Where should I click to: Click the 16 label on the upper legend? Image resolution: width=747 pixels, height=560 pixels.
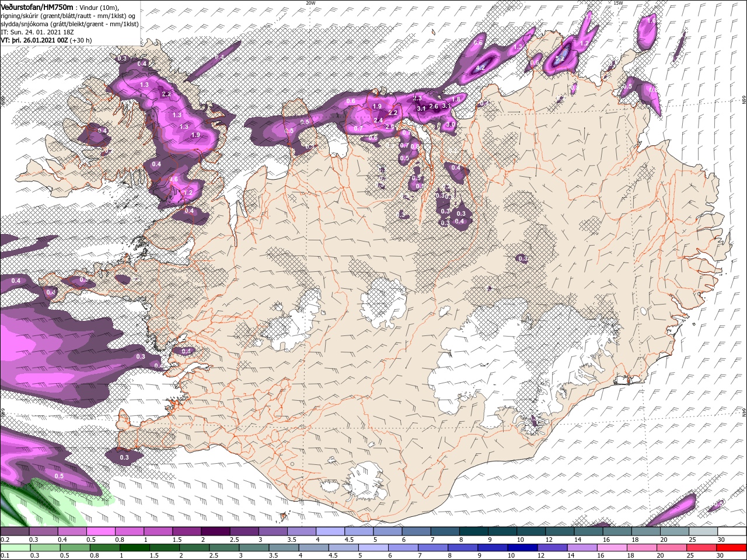click(x=606, y=540)
